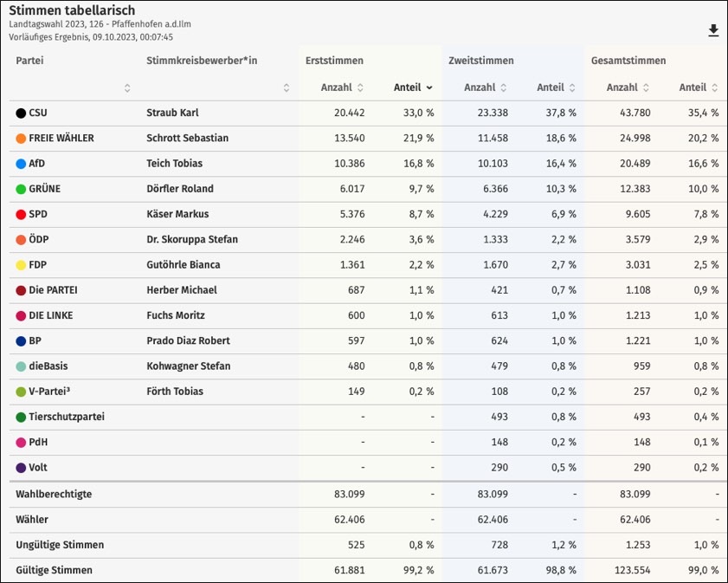Click the black CSU party color dot
The image size is (728, 583).
point(21,113)
